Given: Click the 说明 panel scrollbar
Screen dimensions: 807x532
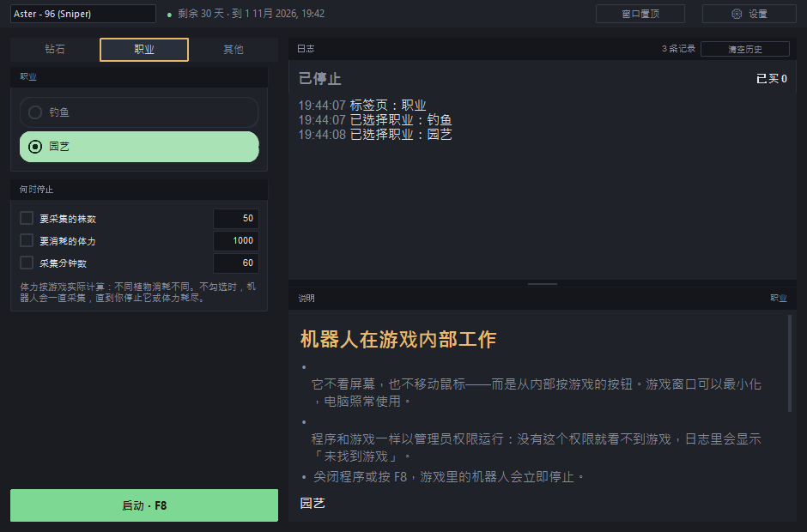Looking at the screenshot, I should 790,363.
